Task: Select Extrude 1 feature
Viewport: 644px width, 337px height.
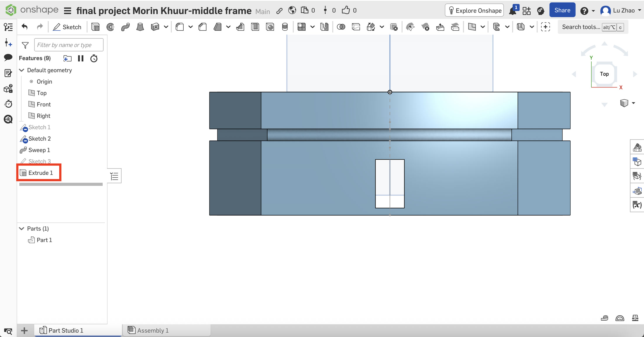Action: tap(41, 173)
